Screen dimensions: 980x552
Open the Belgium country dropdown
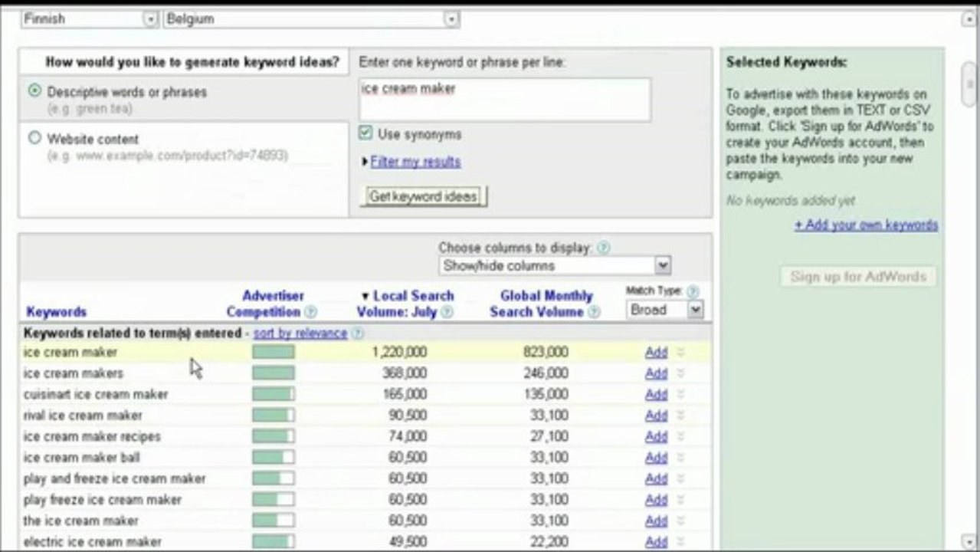[311, 19]
